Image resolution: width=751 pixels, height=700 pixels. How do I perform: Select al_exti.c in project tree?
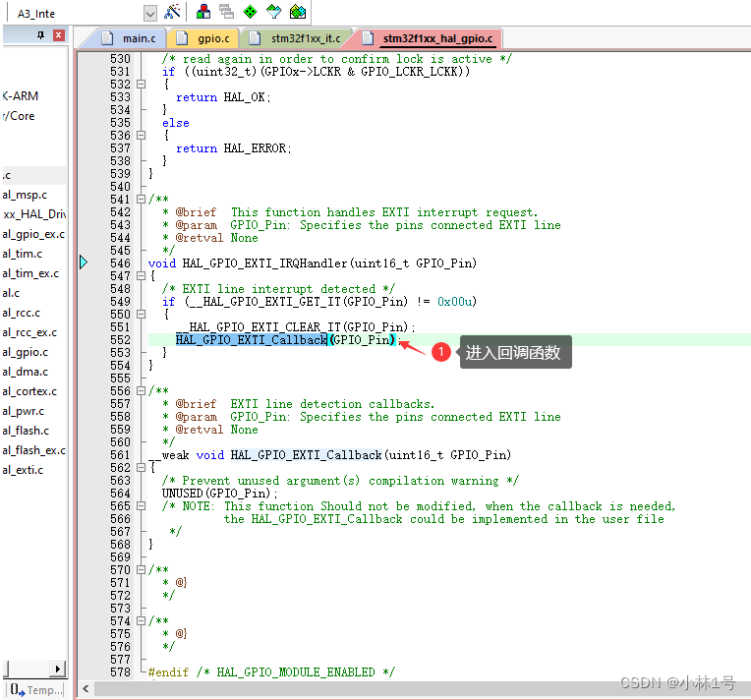23,470
